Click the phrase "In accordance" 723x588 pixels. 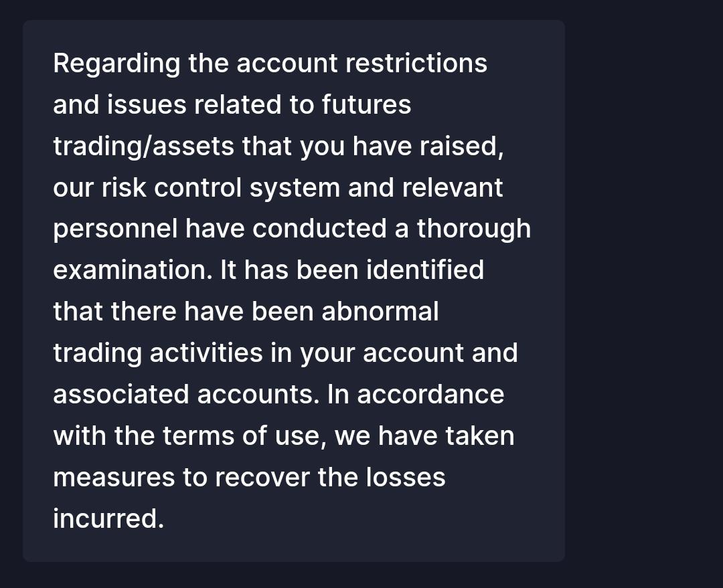coord(416,395)
